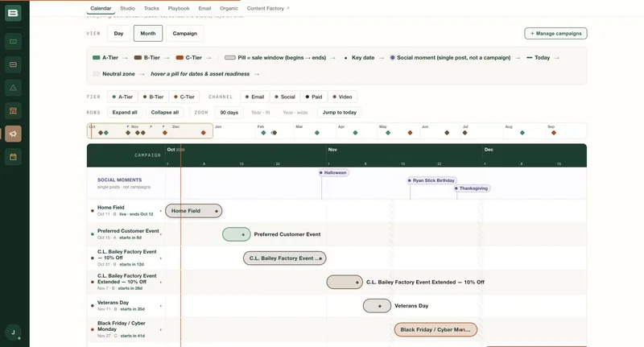Toggle the Paid channel filter
644x347 pixels.
click(314, 97)
